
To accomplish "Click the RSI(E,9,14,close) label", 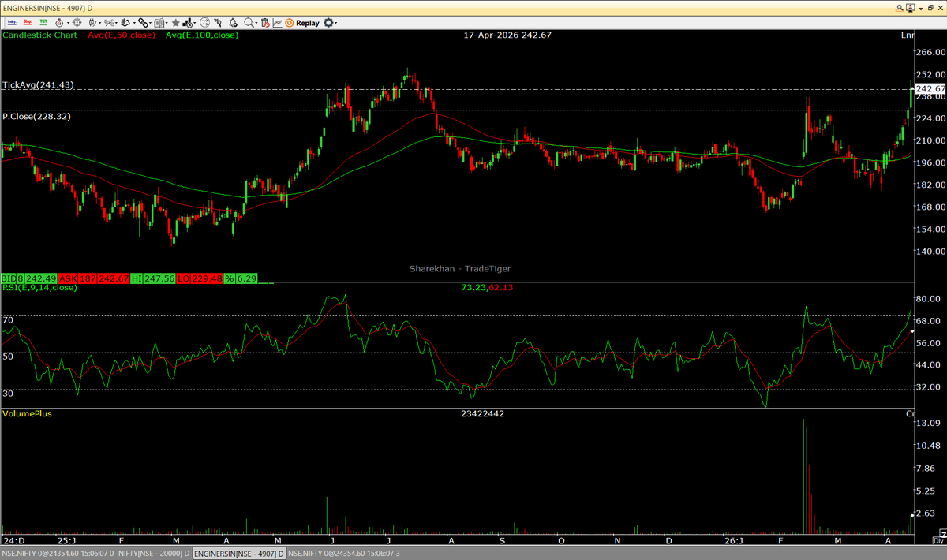I will point(39,287).
